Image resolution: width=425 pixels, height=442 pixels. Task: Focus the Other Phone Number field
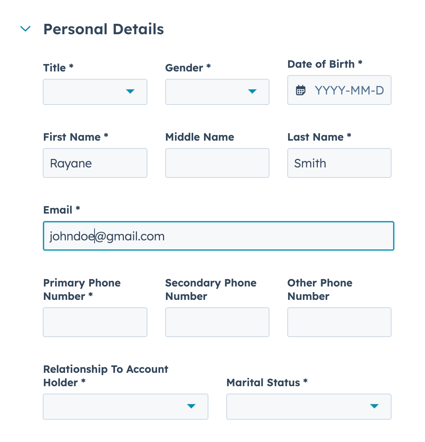339,322
